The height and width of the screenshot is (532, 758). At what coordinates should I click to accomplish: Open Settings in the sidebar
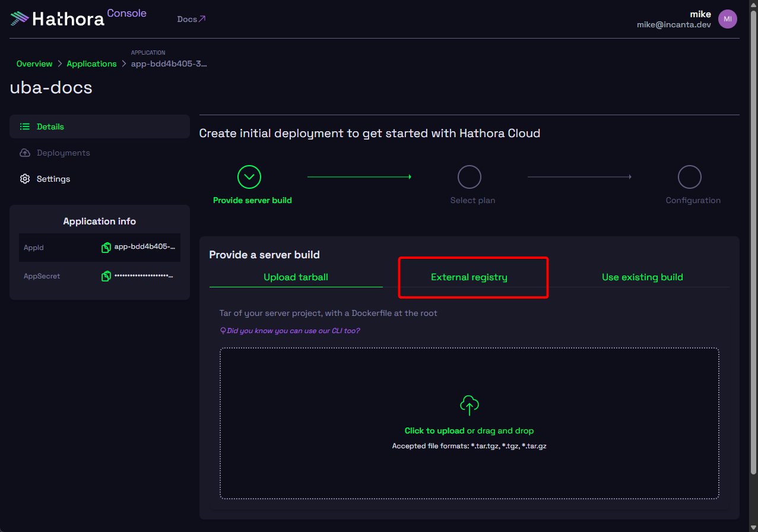100,179
